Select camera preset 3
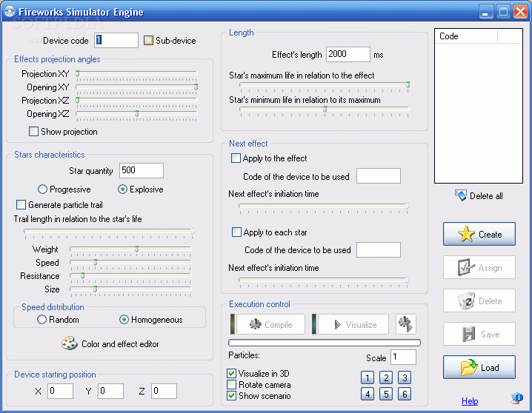The height and width of the screenshot is (413, 532). pos(405,377)
